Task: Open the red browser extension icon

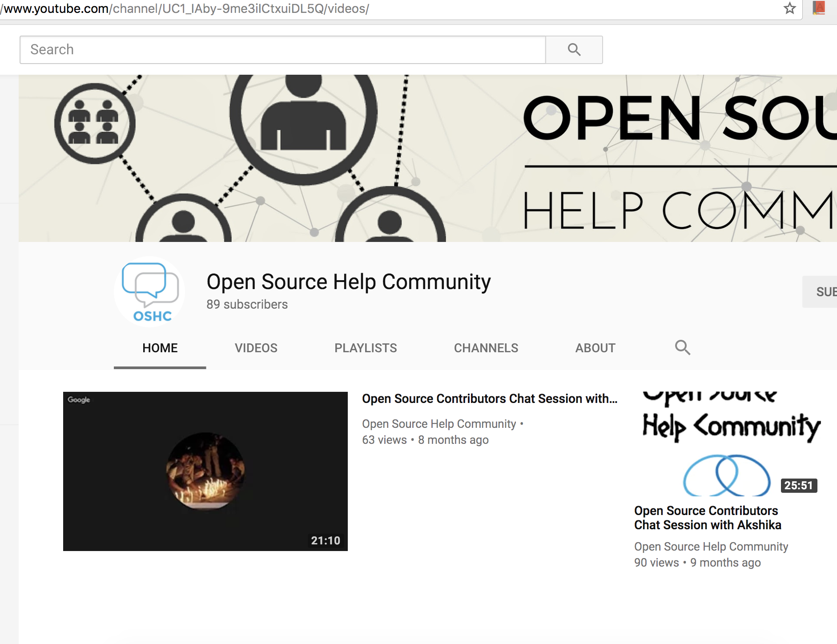Action: 819,8
